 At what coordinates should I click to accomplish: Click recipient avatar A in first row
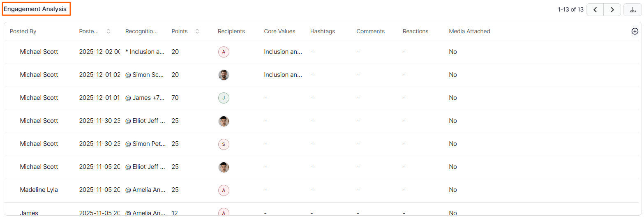tap(224, 52)
